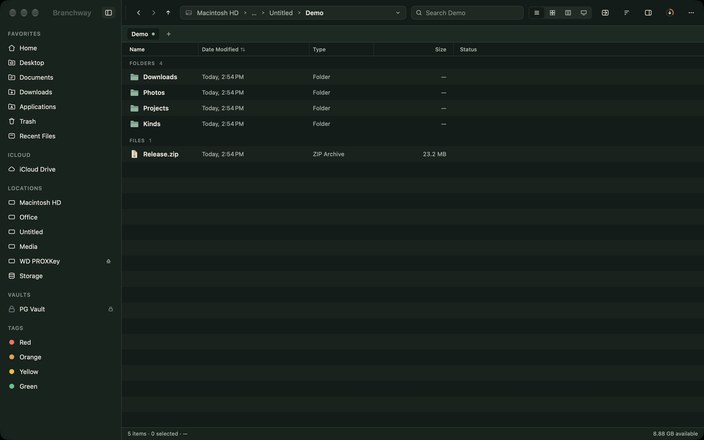Collapse the Files group header
The height and width of the screenshot is (440, 704).
[140, 141]
